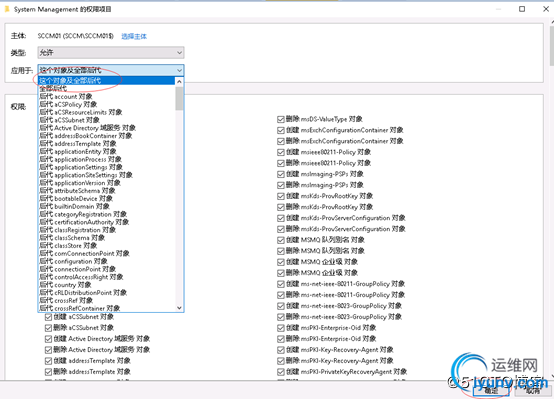Select 后代 addressTemplate 对象 option
This screenshot has height=399, width=554.
point(106,143)
